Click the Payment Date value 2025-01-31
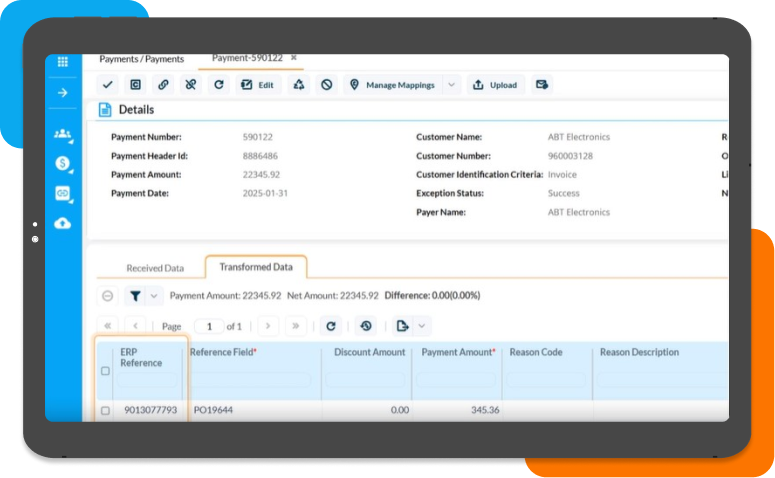This screenshot has height=478, width=775. 265,193
